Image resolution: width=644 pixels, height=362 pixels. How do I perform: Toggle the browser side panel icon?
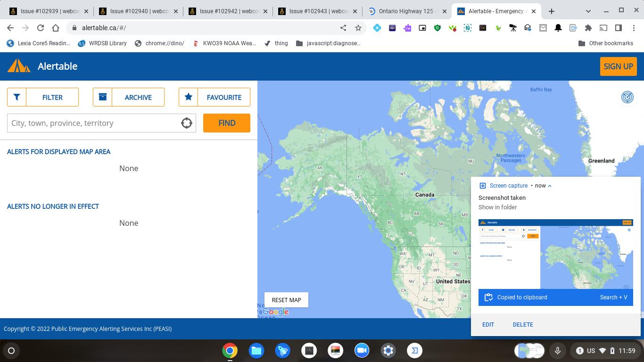tap(619, 28)
